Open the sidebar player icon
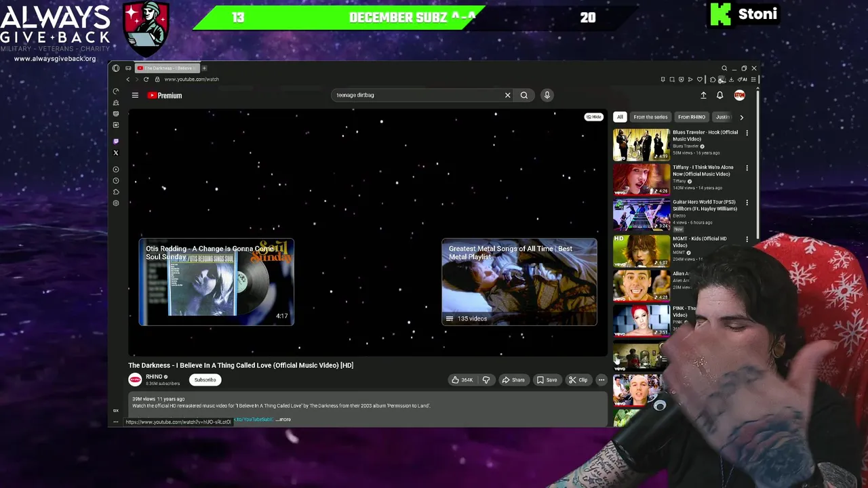The image size is (868, 488). [116, 169]
